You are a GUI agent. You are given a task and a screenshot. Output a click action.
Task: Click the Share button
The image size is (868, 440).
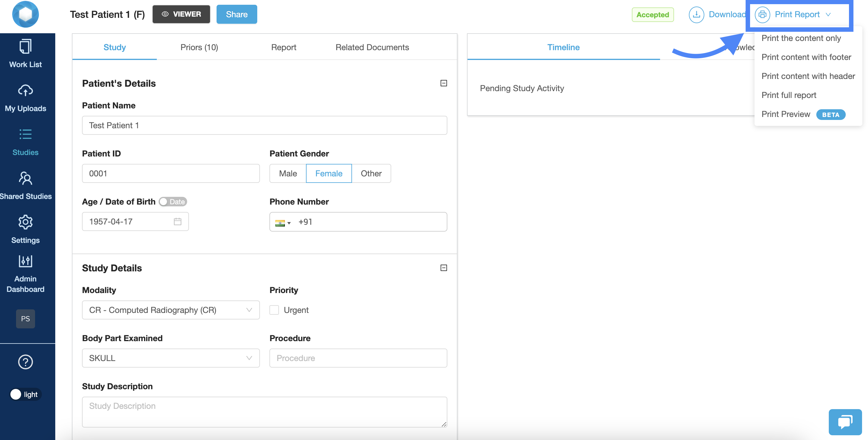[236, 14]
